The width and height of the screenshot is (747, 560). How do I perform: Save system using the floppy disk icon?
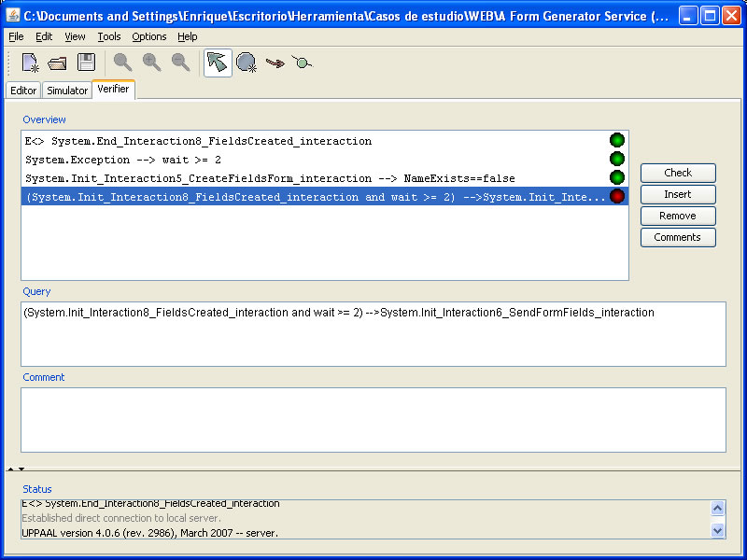click(x=86, y=62)
